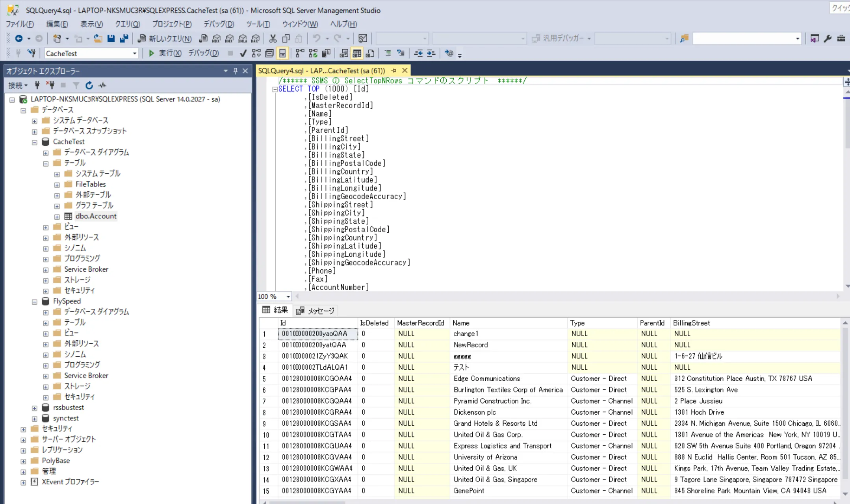This screenshot has width=850, height=504.
Task: Collapse the FlySpeed database node
Action: (35, 302)
